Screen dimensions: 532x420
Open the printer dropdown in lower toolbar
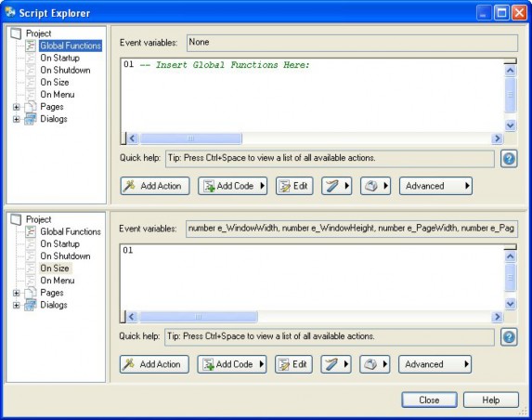point(375,364)
